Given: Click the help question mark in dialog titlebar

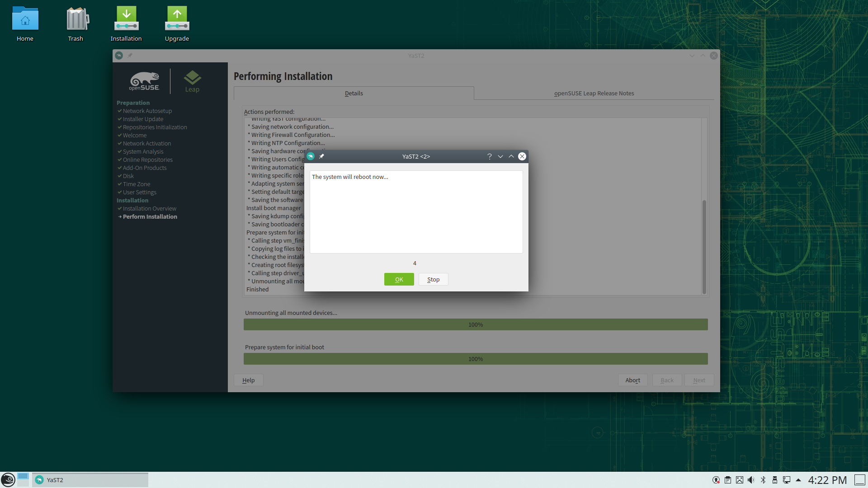Looking at the screenshot, I should 489,156.
